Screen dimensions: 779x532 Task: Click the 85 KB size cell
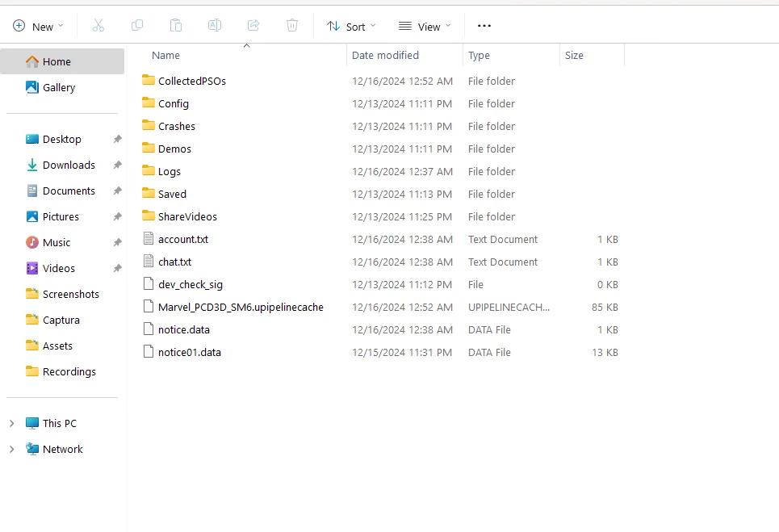(x=605, y=307)
